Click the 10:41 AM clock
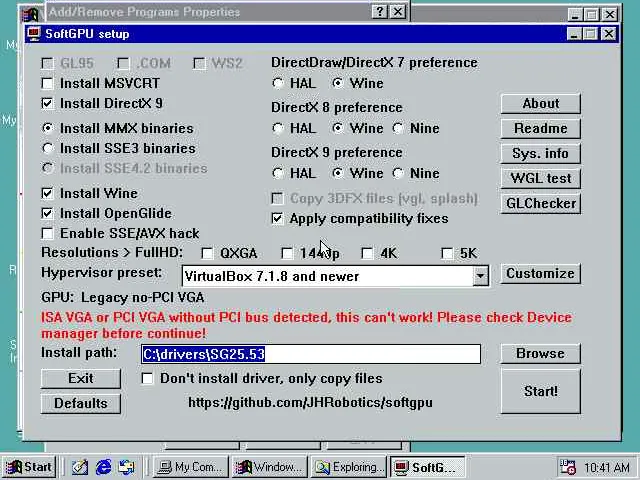Screen dimensions: 640x480 (x=607, y=467)
